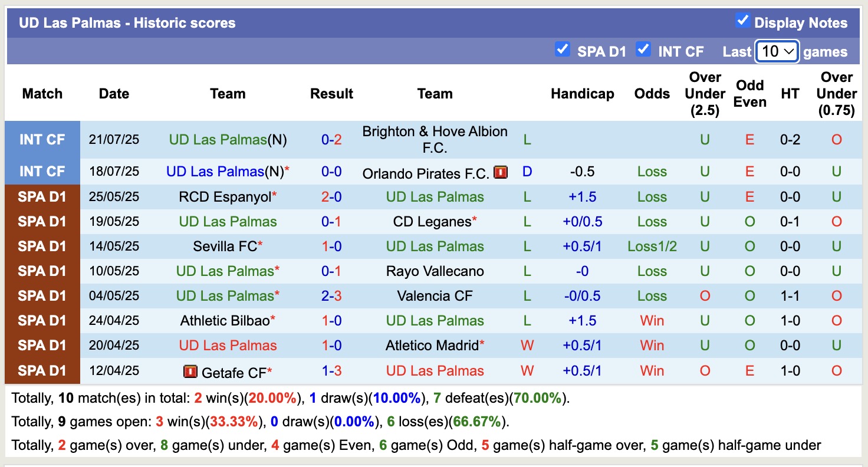868x467 pixels.
Task: Open the Athletic Bilbao team page
Action: point(225,321)
